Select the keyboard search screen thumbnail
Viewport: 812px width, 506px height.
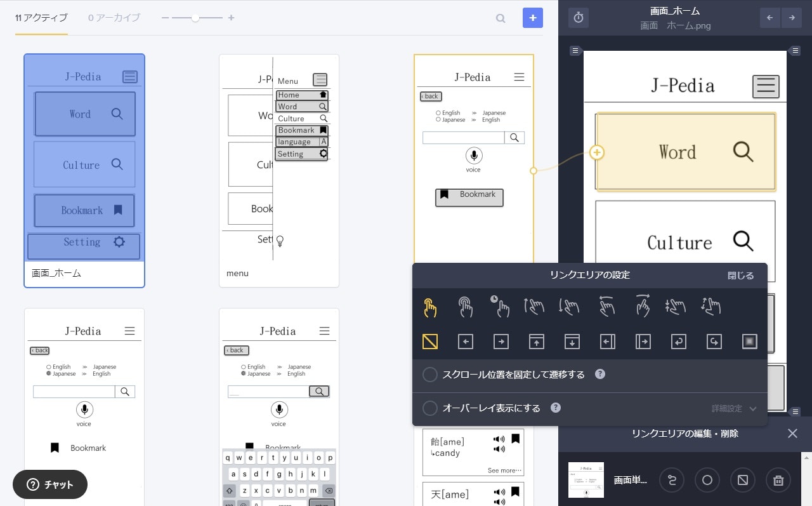point(279,407)
